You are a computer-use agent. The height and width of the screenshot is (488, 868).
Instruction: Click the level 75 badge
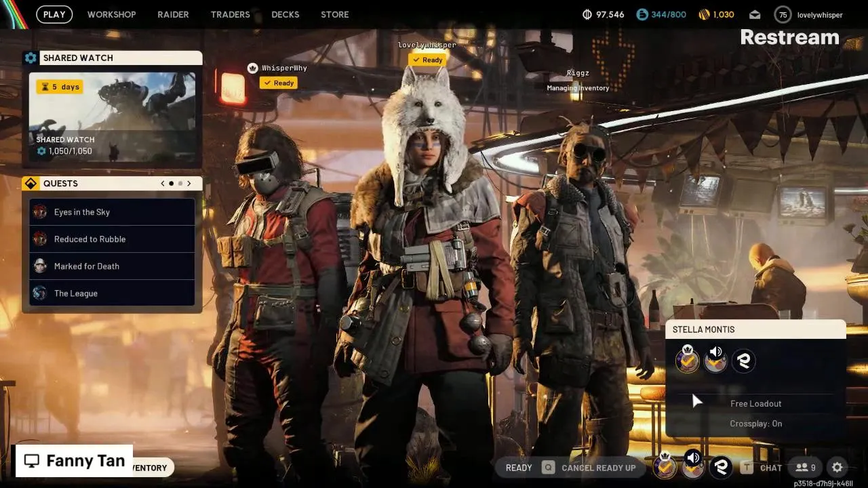tap(783, 14)
